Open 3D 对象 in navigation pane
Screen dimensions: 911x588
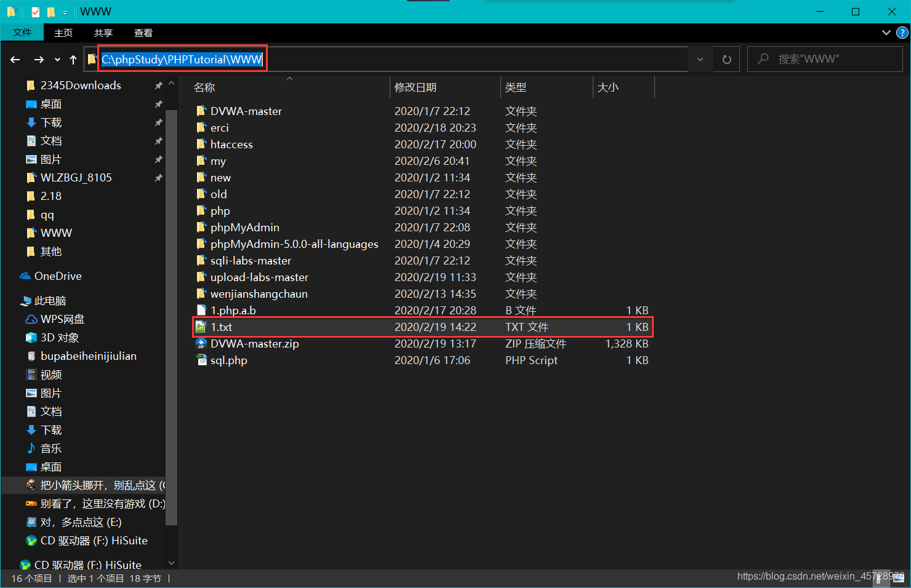coord(59,338)
